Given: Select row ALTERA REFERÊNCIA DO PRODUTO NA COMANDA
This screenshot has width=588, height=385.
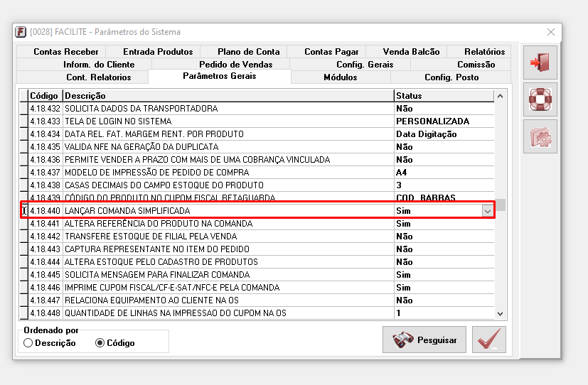Looking at the screenshot, I should tap(257, 224).
